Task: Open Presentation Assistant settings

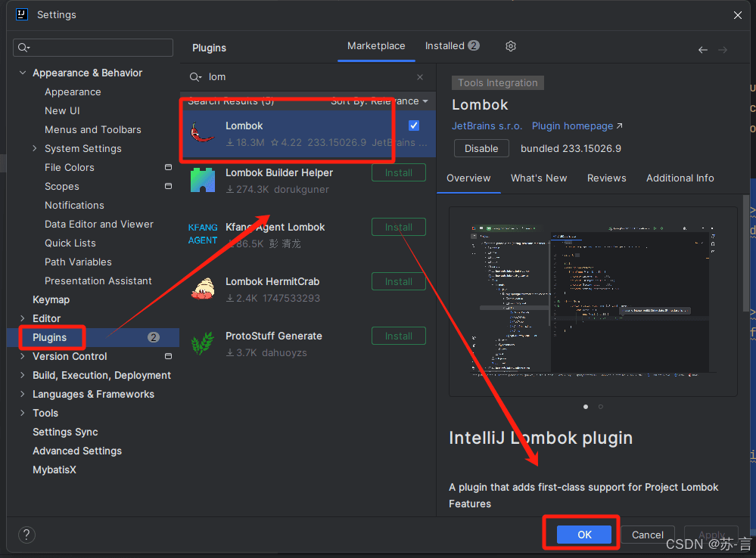Action: (x=98, y=281)
